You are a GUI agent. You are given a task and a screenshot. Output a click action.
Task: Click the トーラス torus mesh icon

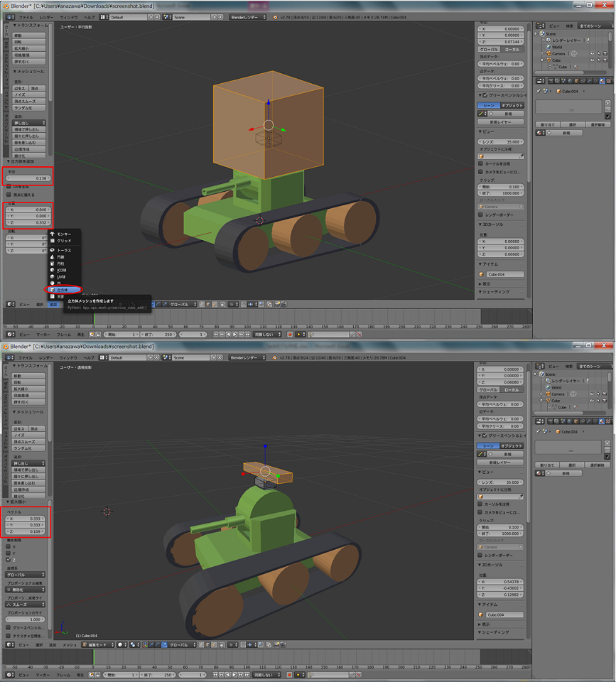[x=53, y=251]
